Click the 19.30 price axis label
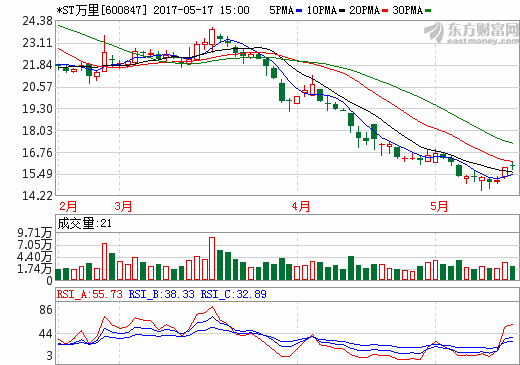520x365 pixels. [38, 109]
